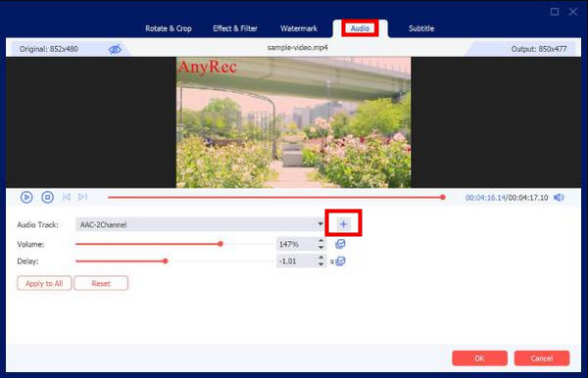This screenshot has height=378, width=588.
Task: Click the apply icon beside Volume
Action: 340,244
